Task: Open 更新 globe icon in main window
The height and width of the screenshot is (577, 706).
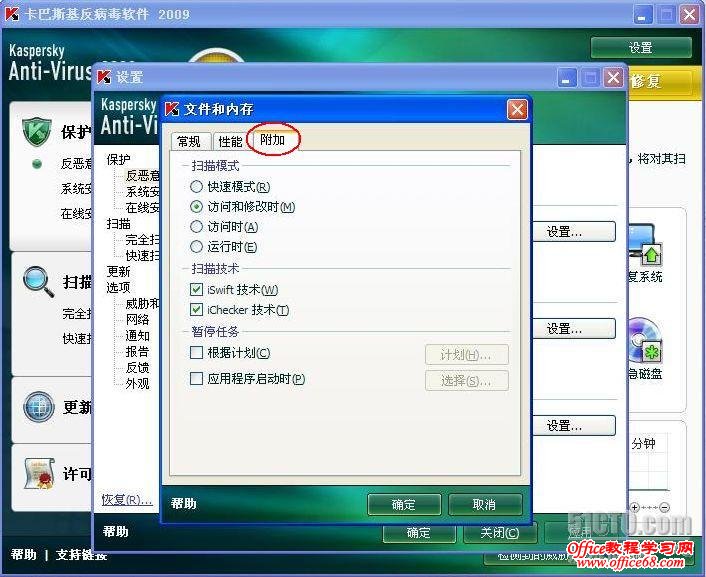Action: click(39, 407)
